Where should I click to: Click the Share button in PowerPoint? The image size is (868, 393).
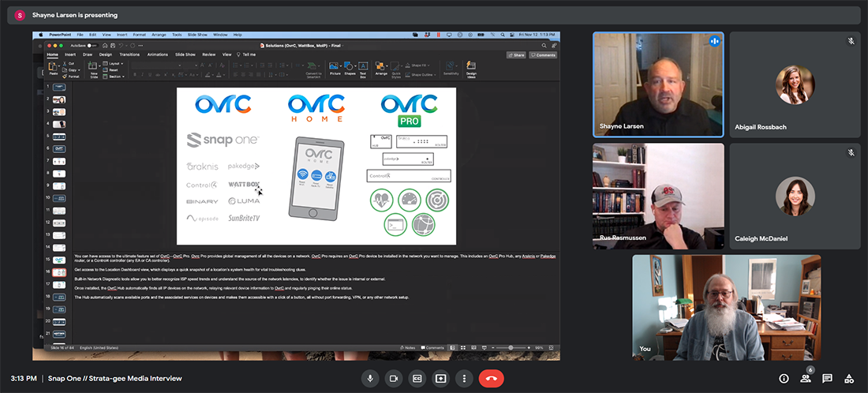516,54
